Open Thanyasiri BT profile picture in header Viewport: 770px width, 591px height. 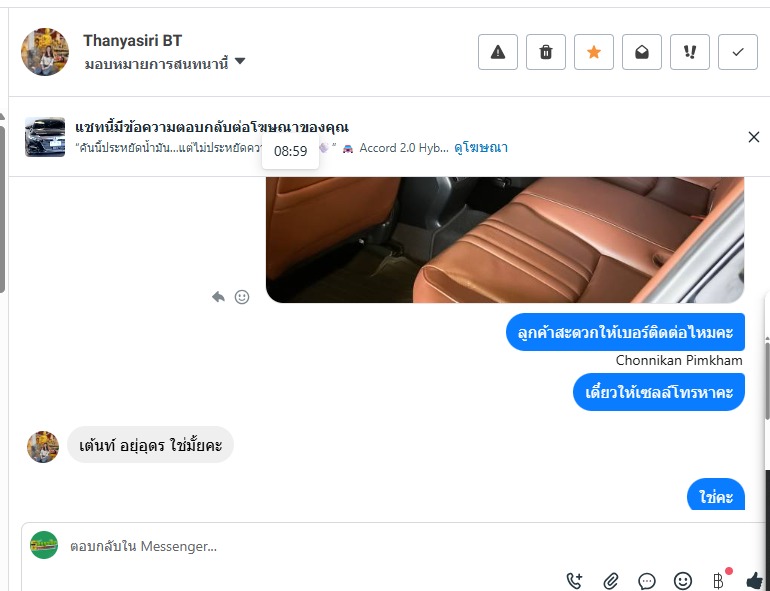click(x=45, y=52)
